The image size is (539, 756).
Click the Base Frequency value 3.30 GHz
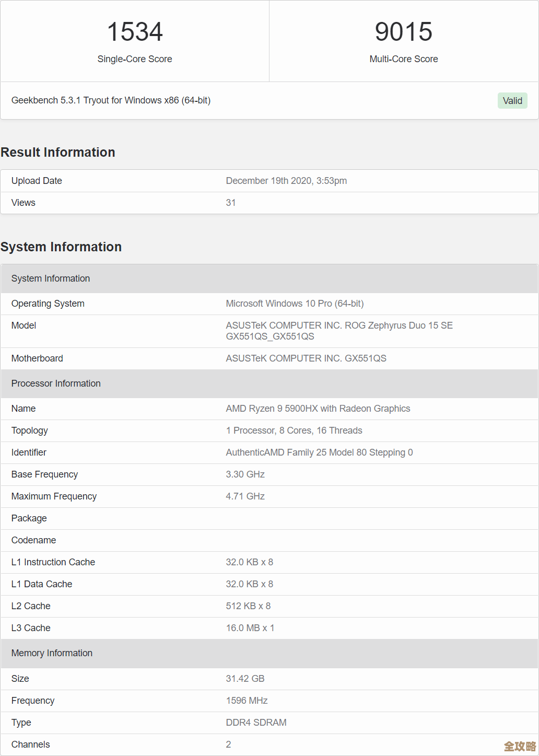(x=245, y=474)
